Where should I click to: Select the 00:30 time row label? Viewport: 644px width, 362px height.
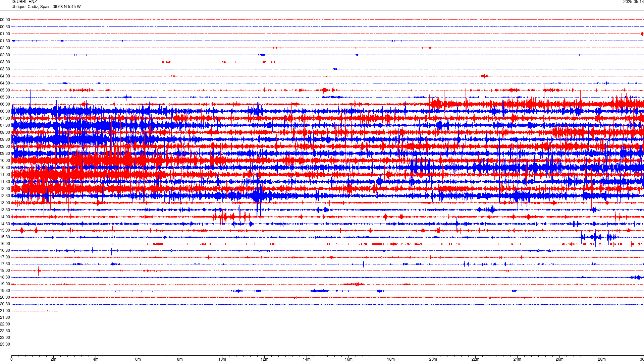click(5, 27)
